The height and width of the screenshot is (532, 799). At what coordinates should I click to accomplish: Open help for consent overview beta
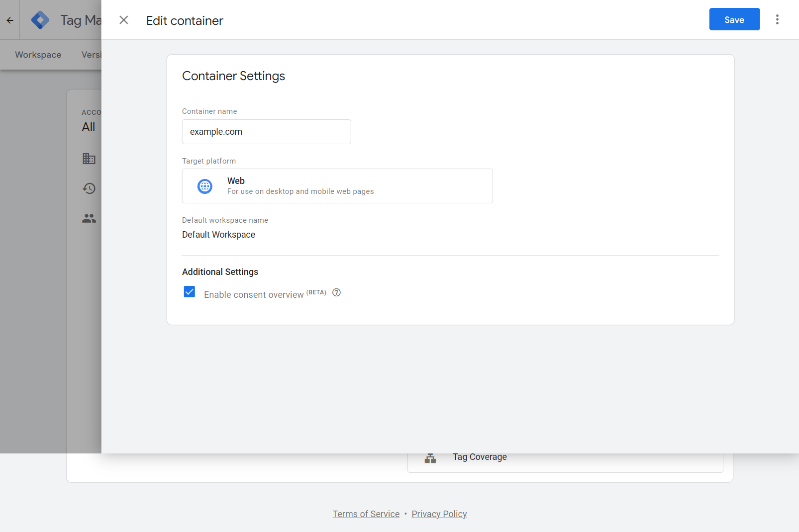pyautogui.click(x=337, y=292)
